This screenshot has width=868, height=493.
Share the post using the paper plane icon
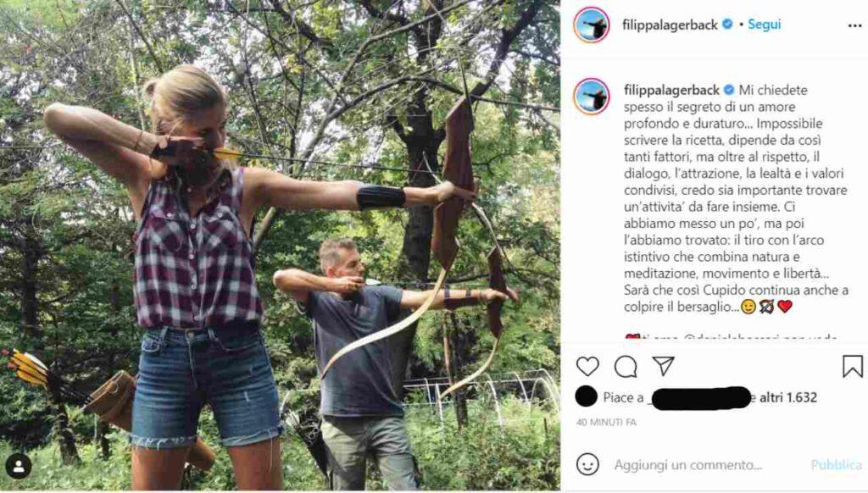(663, 366)
